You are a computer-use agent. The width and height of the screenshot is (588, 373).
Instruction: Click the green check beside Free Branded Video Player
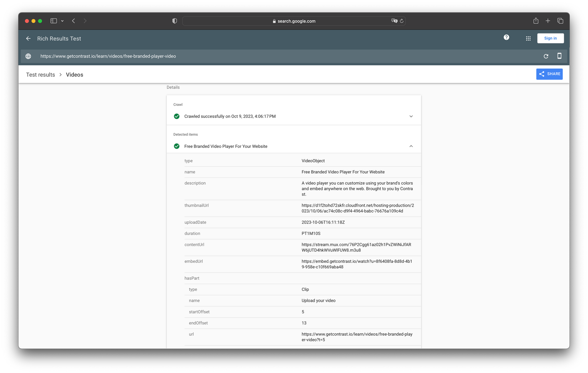(x=177, y=146)
